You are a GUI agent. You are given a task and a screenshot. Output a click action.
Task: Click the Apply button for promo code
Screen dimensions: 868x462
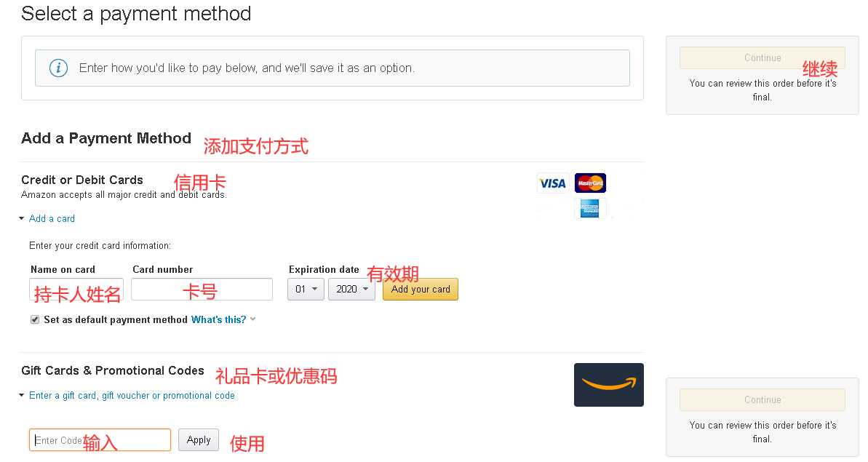[x=199, y=440]
